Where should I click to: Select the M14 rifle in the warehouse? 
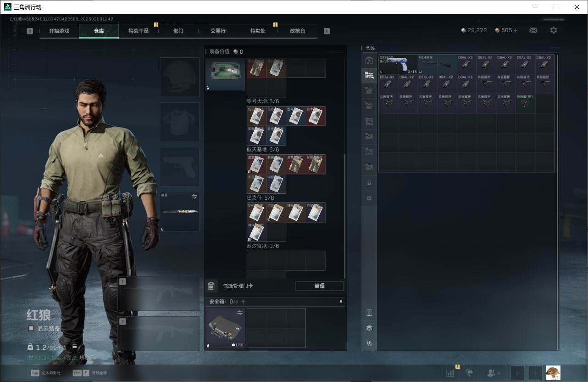click(x=438, y=65)
